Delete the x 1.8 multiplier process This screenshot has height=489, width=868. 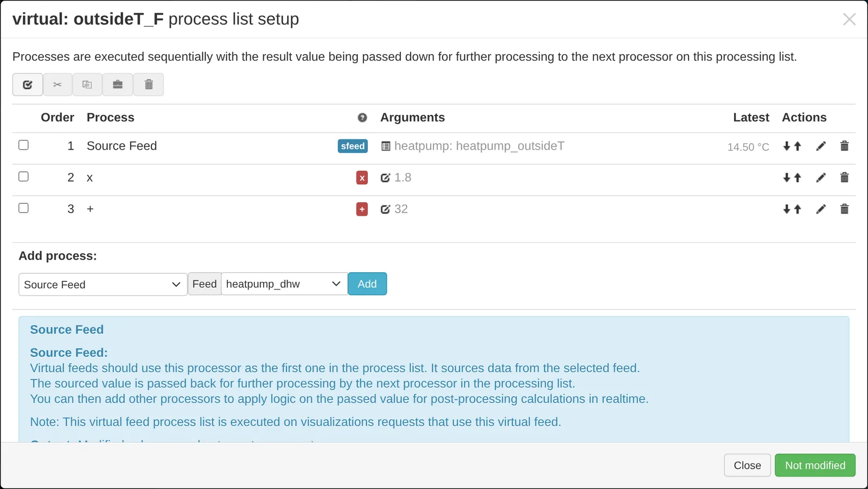point(844,177)
